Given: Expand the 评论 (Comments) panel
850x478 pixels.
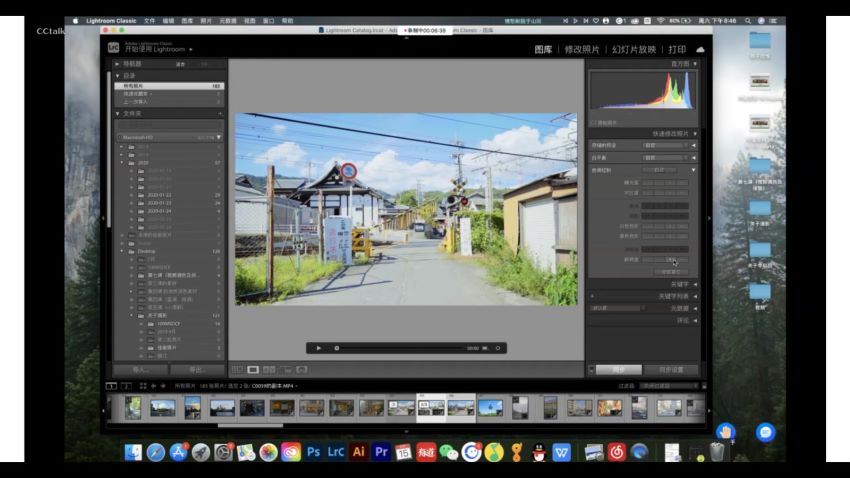Looking at the screenshot, I should point(695,321).
